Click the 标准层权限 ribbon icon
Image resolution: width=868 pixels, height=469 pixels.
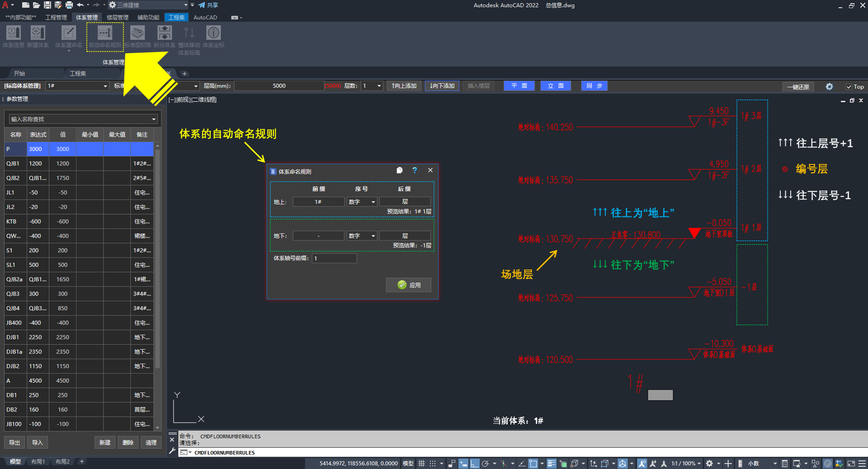[137, 33]
